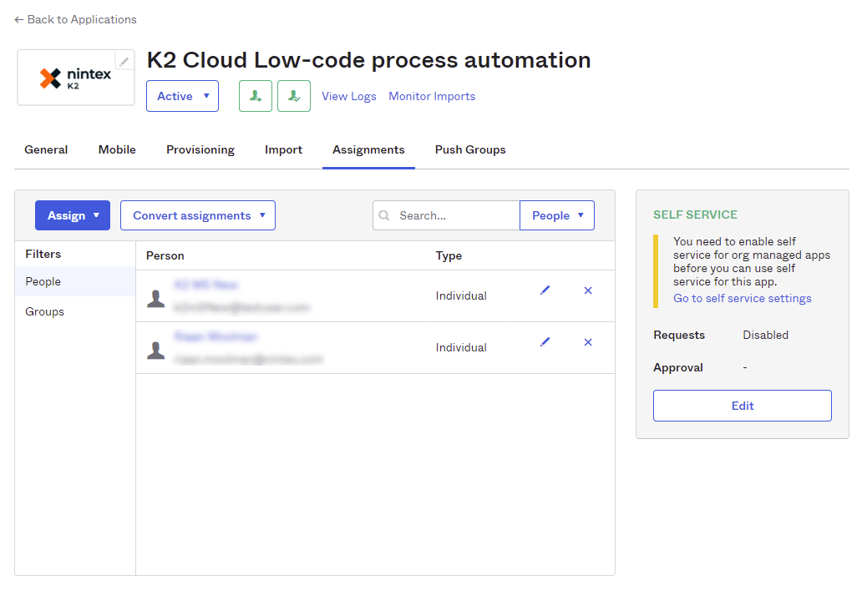Go to self service settings link
The height and width of the screenshot is (616, 862).
point(743,299)
